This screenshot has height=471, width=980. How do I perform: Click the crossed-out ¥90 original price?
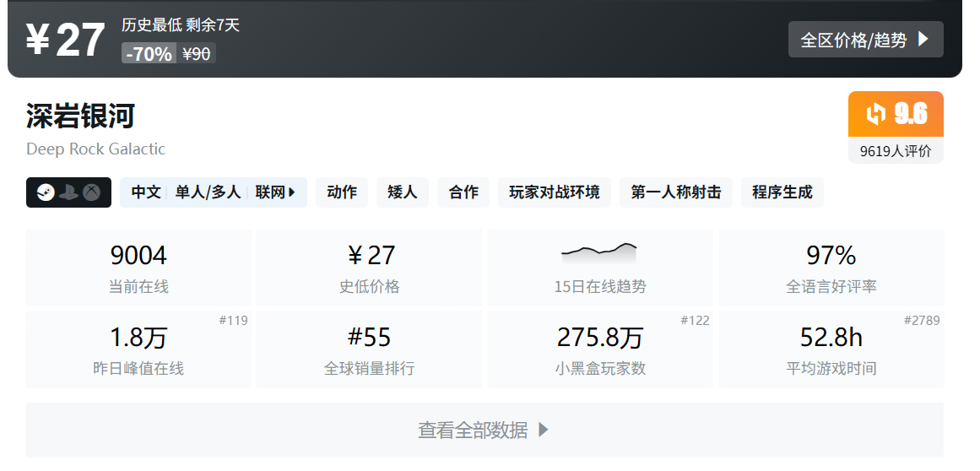tap(196, 54)
